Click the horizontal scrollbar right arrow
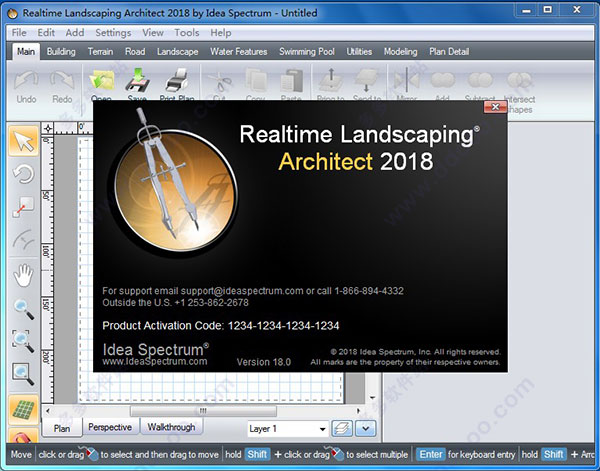Viewport: 600px width, 471px height. 359,411
